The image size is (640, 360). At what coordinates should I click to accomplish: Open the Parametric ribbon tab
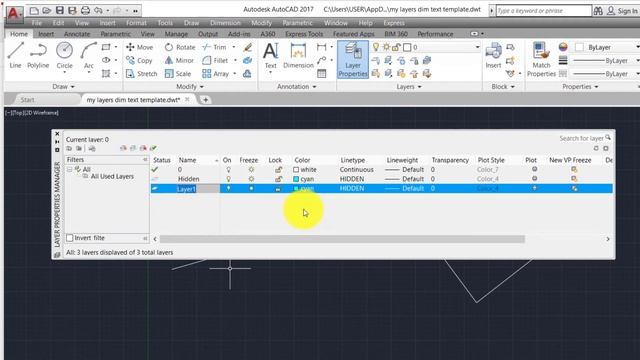tap(116, 34)
